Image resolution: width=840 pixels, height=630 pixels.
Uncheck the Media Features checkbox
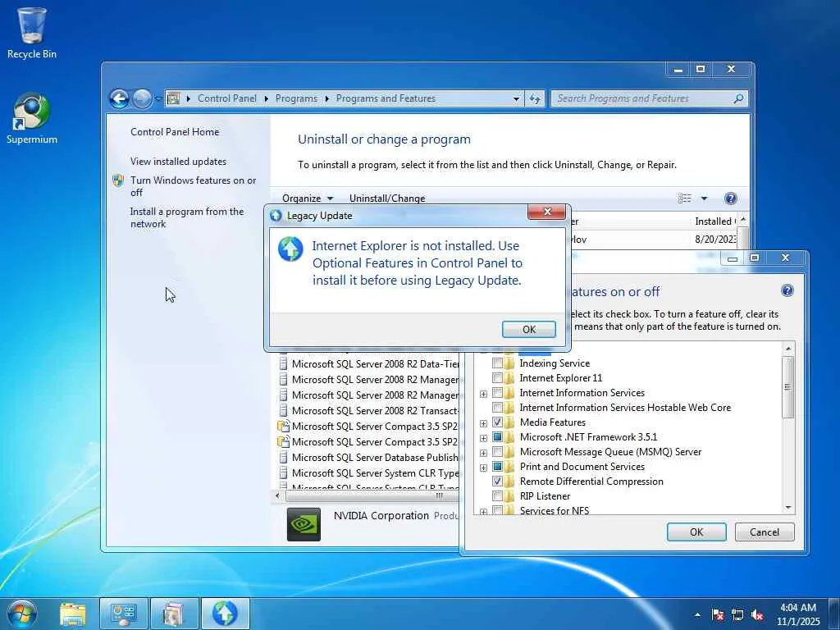(497, 422)
